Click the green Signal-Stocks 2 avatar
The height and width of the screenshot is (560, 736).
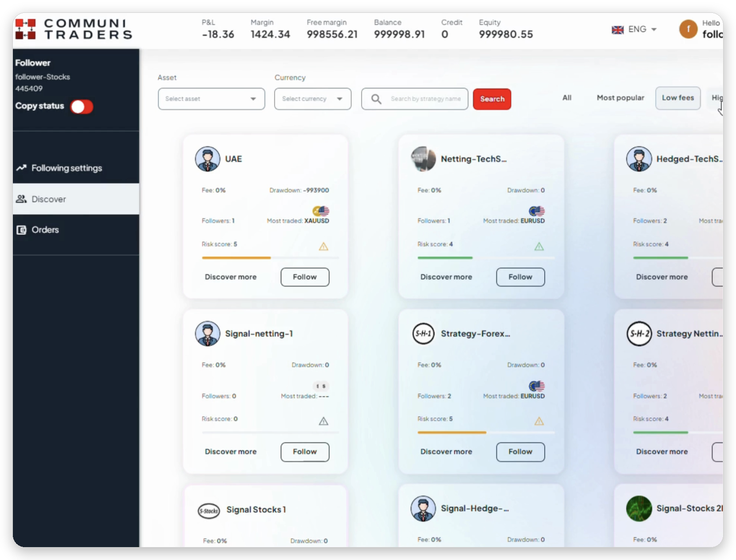(639, 508)
